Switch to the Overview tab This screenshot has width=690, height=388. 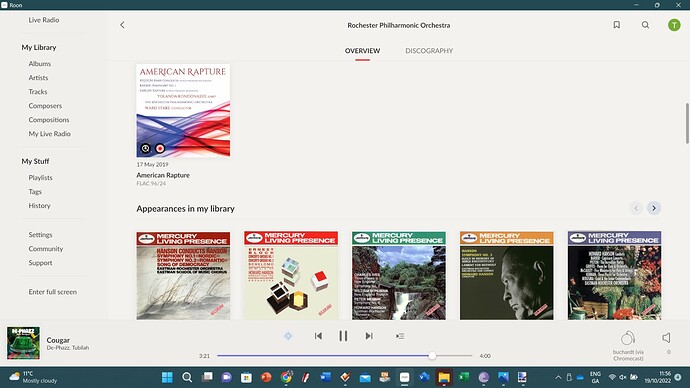point(362,51)
